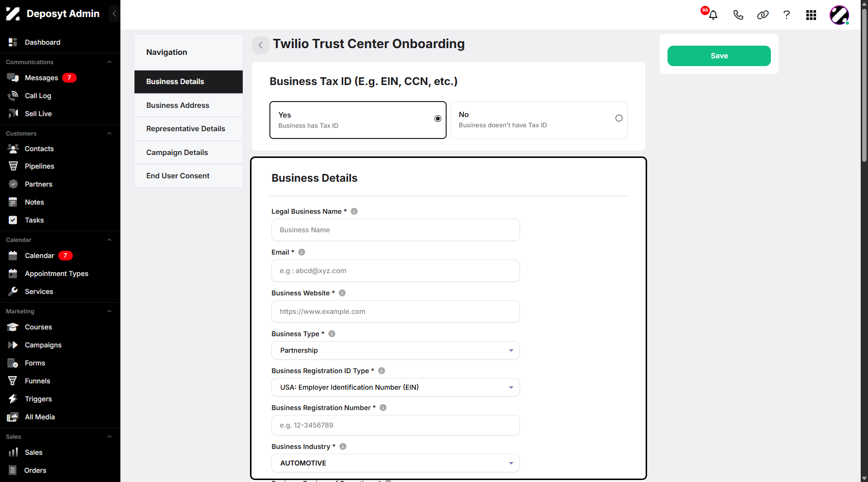The image size is (868, 482).
Task: Focus the Business Website input field
Action: click(396, 311)
